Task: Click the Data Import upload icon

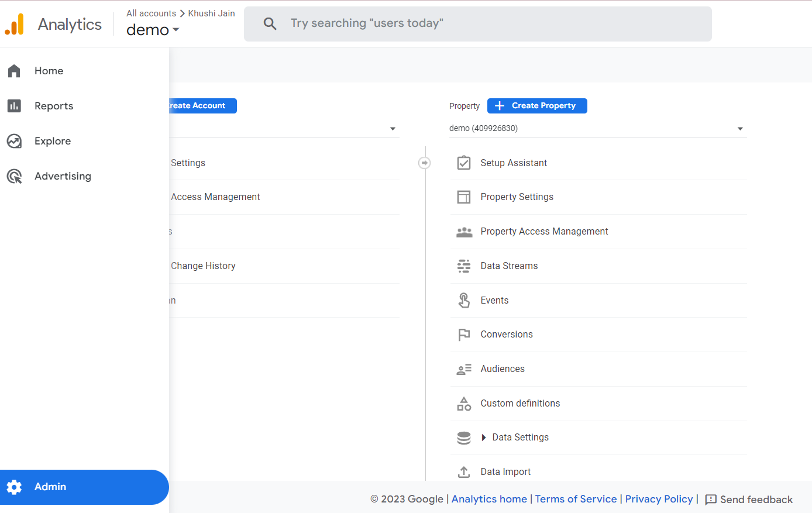Action: [463, 471]
